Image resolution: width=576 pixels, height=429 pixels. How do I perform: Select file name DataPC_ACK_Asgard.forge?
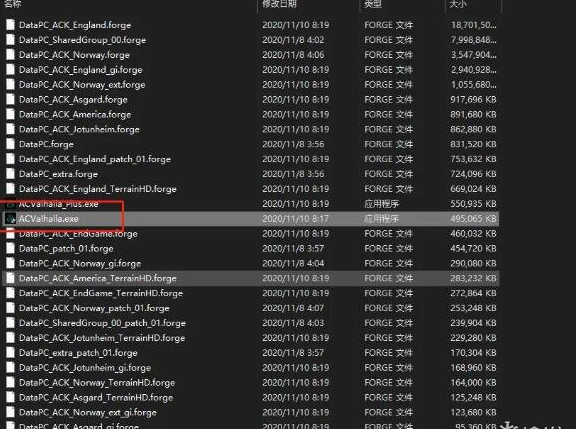point(73,100)
